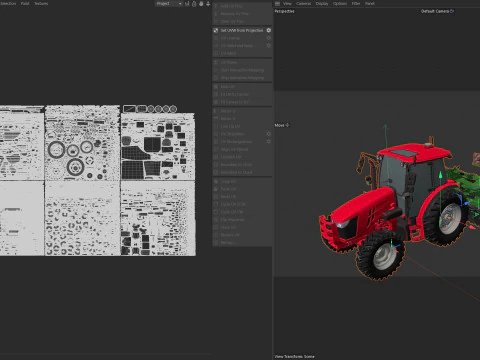Click the Perspective viewport label
The width and height of the screenshot is (480, 360).
pos(284,11)
